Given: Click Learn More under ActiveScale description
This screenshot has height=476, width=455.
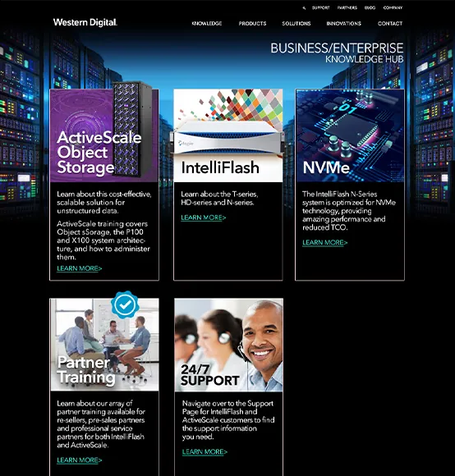Looking at the screenshot, I should pyautogui.click(x=80, y=268).
